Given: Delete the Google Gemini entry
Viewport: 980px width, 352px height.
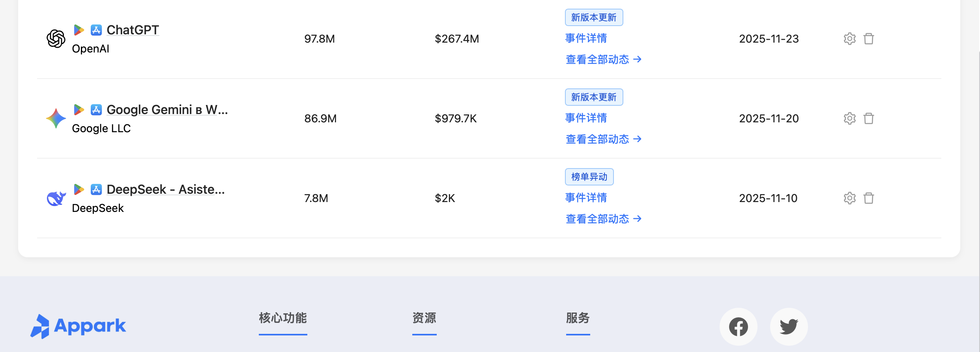Looking at the screenshot, I should click(868, 118).
